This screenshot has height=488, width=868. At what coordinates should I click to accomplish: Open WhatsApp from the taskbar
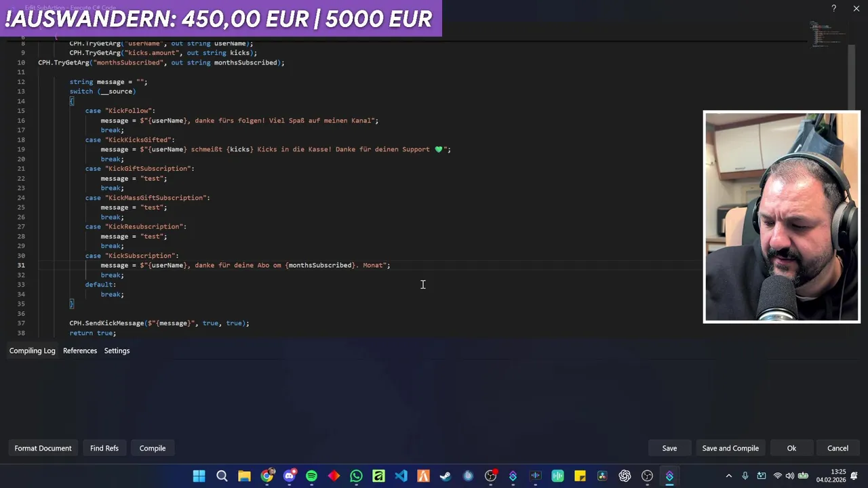coord(356,476)
